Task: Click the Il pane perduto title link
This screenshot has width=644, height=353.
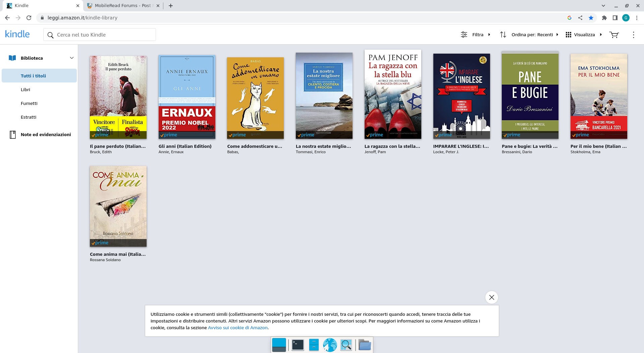Action: 118,146
